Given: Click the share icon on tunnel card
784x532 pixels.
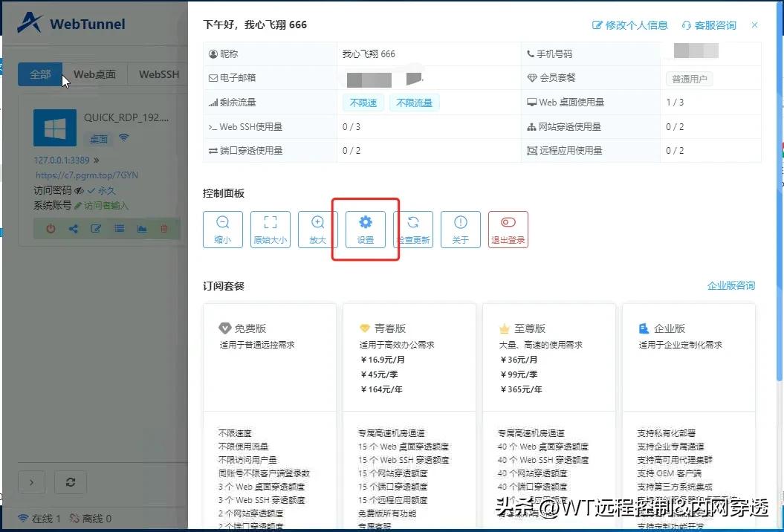Looking at the screenshot, I should coord(73,229).
